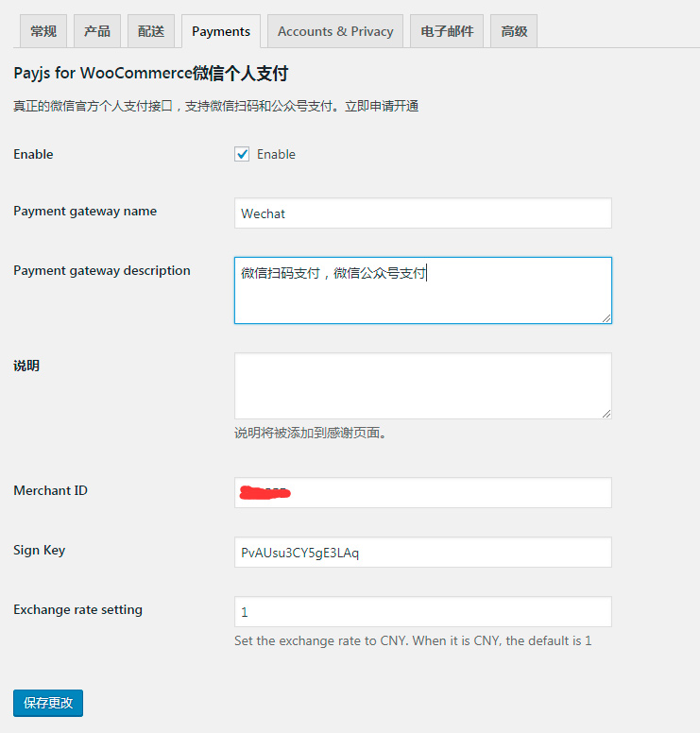Click the 说明 textarea resize handle
Screen dimensions: 700x733
pos(606,414)
